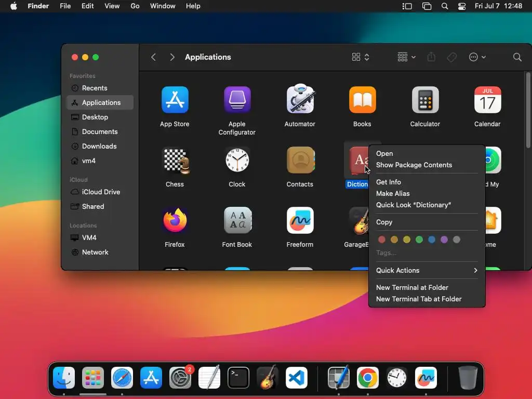
Task: Open Desktop in the sidebar
Action: point(100,117)
